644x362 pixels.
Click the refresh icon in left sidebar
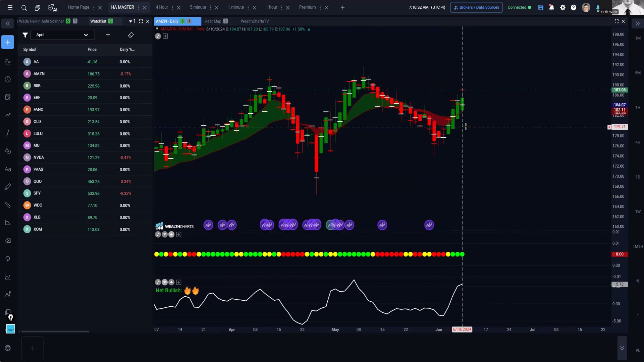[8, 258]
